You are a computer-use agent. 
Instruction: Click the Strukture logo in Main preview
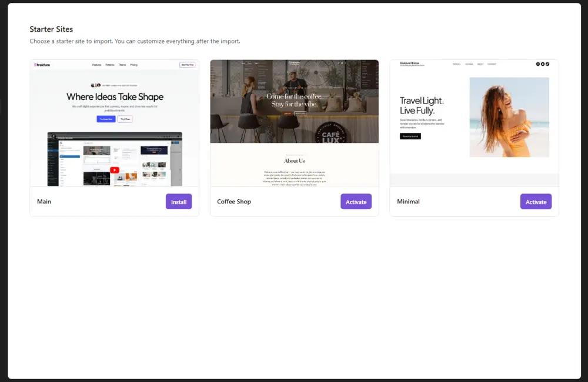click(42, 65)
